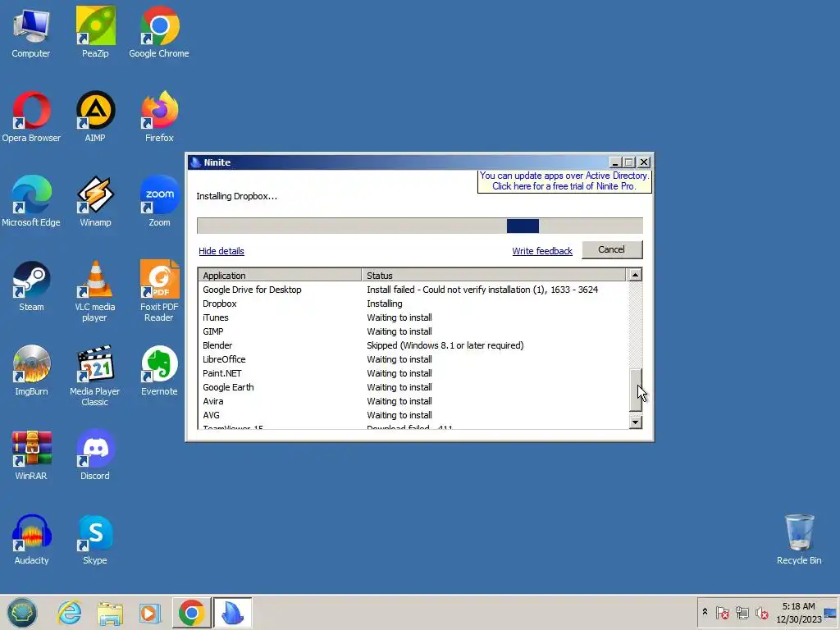Open the network tray icon
This screenshot has height=630, width=840.
[x=742, y=612]
